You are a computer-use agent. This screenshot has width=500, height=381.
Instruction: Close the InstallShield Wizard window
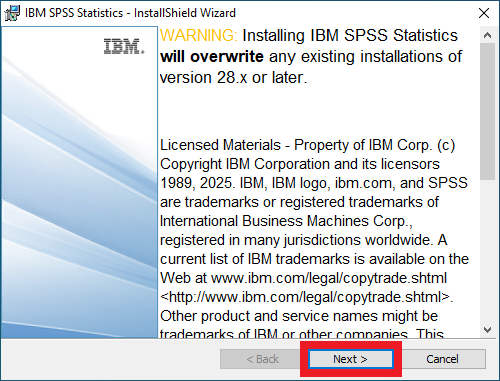tap(484, 13)
